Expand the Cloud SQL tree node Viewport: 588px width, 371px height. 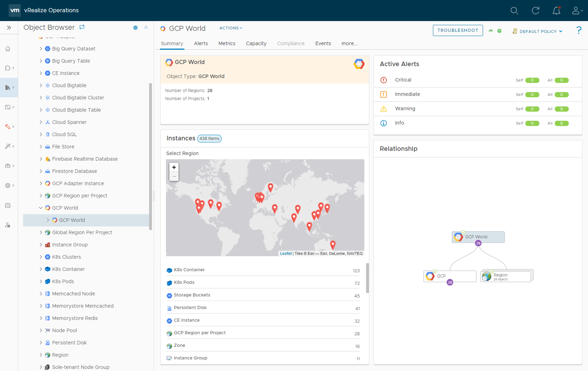pyautogui.click(x=41, y=134)
